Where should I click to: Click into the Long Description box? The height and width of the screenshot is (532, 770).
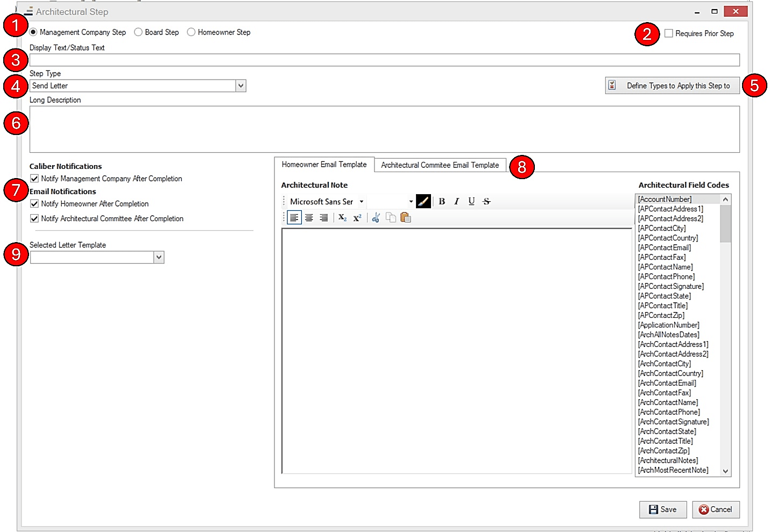coord(385,129)
